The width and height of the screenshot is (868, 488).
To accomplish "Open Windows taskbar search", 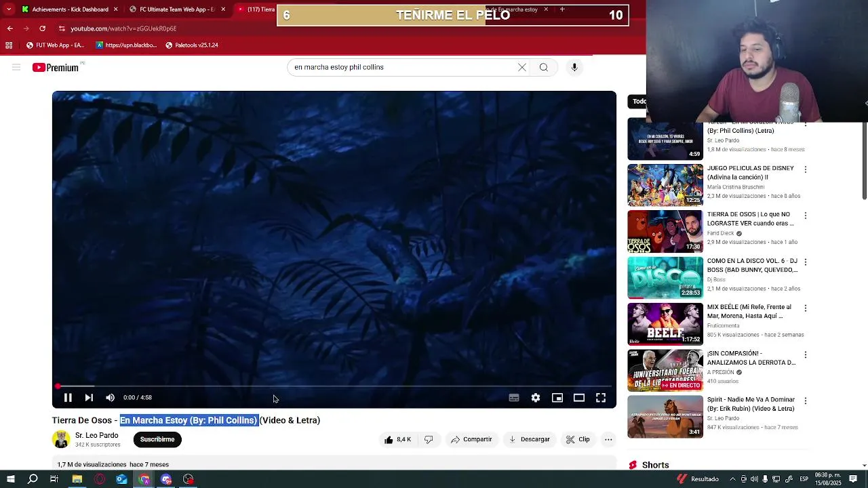I will coord(33,479).
